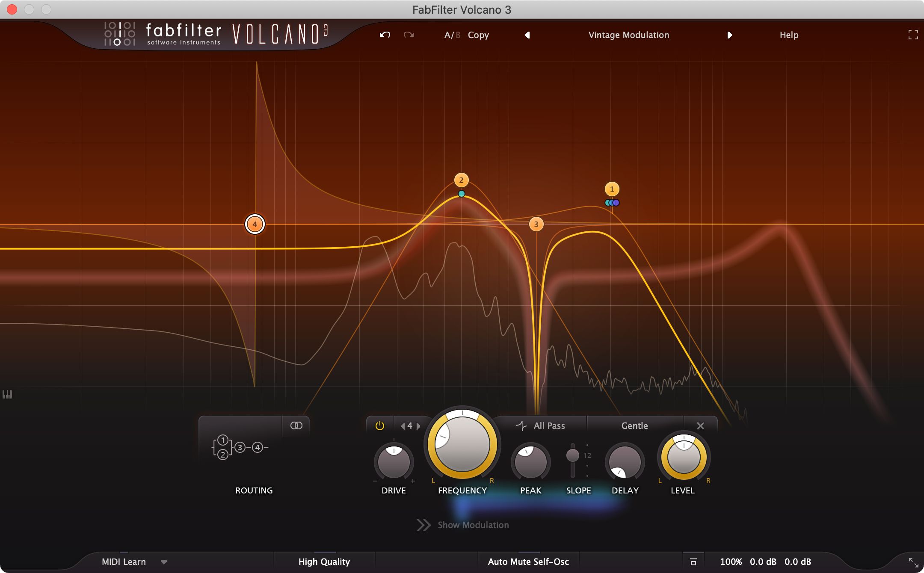Switch to the B comparison setting
Image resolution: width=924 pixels, height=573 pixels.
pyautogui.click(x=457, y=35)
